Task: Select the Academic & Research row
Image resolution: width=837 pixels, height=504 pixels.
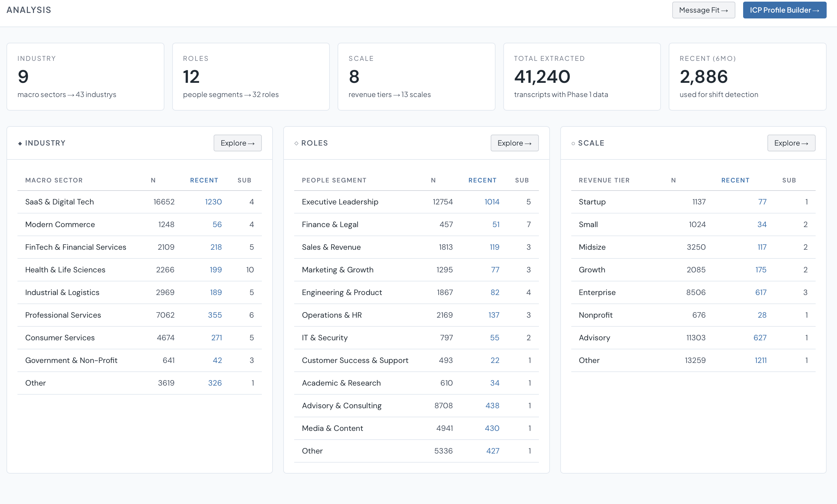Action: tap(416, 383)
